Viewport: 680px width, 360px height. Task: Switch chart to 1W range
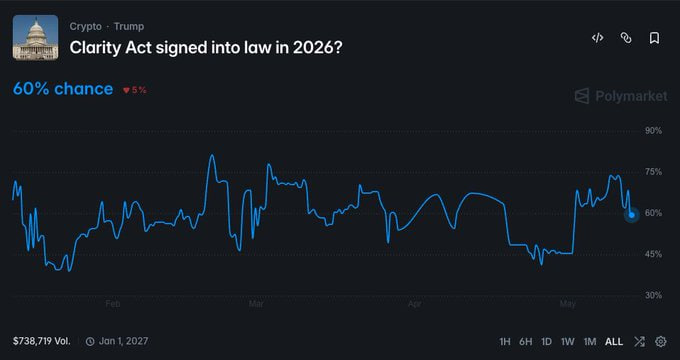(x=568, y=341)
